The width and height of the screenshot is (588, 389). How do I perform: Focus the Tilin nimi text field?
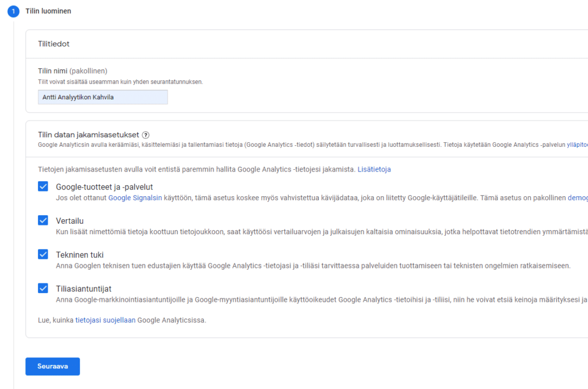pos(103,98)
